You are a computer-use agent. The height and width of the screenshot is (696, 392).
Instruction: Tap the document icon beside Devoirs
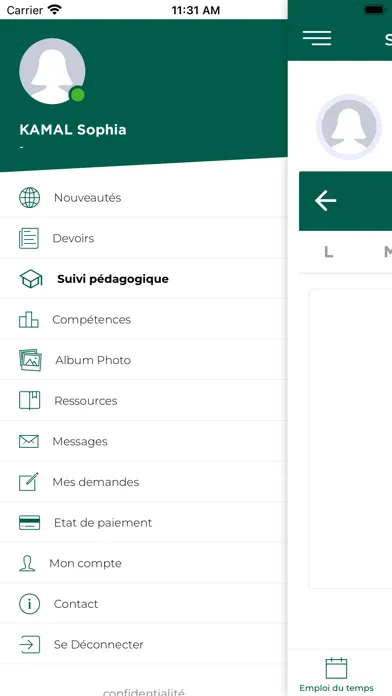29,238
